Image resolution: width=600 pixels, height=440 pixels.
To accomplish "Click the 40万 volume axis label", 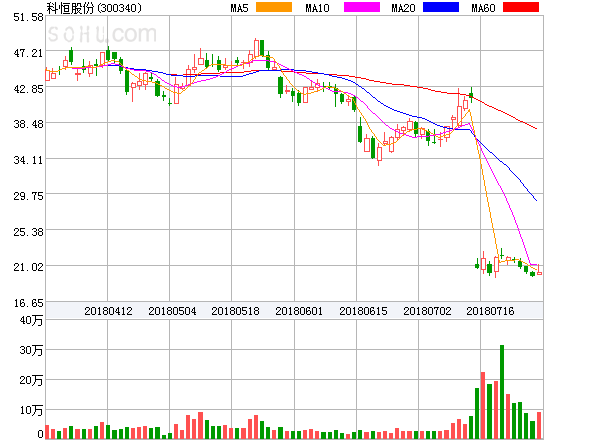I will [x=31, y=320].
